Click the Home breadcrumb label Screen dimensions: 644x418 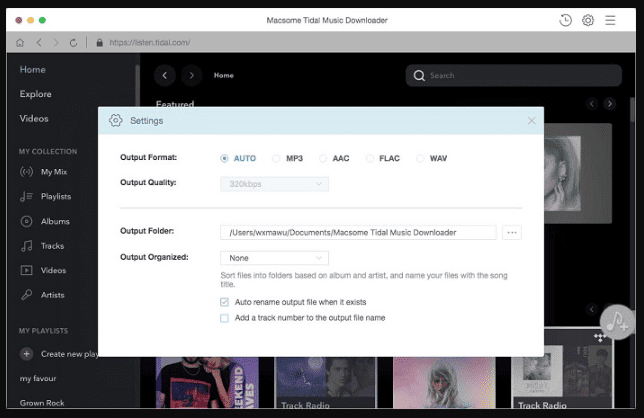click(223, 76)
